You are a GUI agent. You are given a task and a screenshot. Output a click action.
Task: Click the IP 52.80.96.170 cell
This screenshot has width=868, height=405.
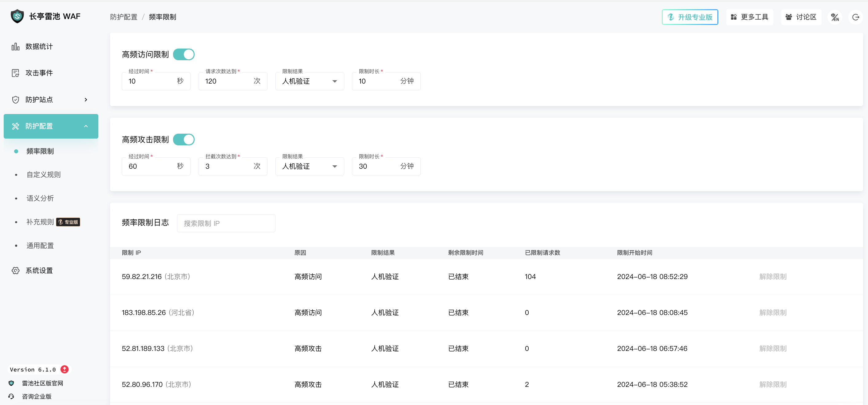click(x=157, y=384)
